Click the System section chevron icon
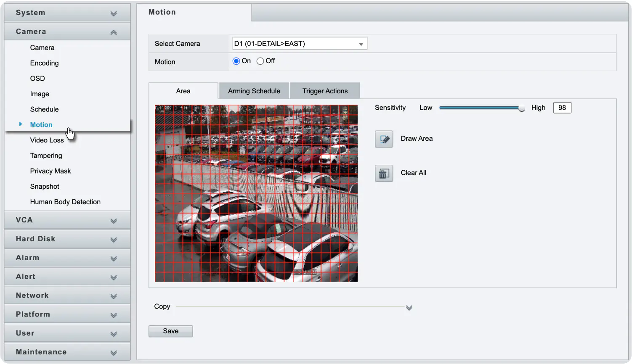 (x=114, y=13)
